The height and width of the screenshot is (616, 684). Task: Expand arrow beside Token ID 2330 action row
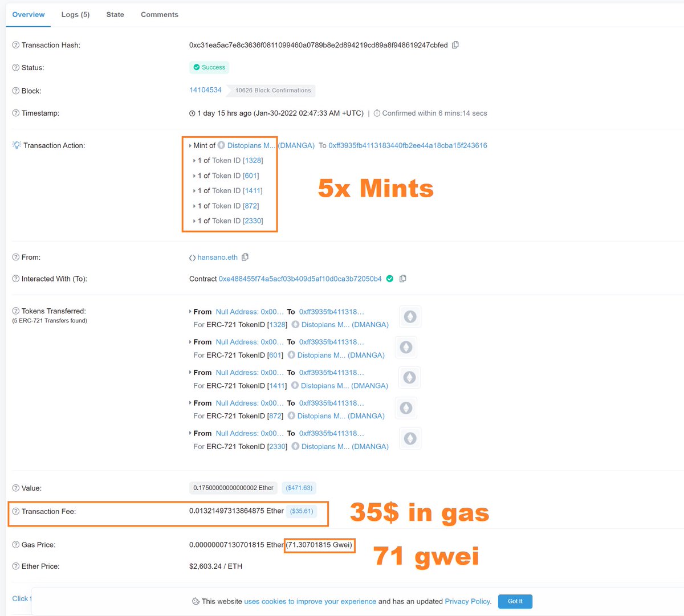[x=194, y=221]
